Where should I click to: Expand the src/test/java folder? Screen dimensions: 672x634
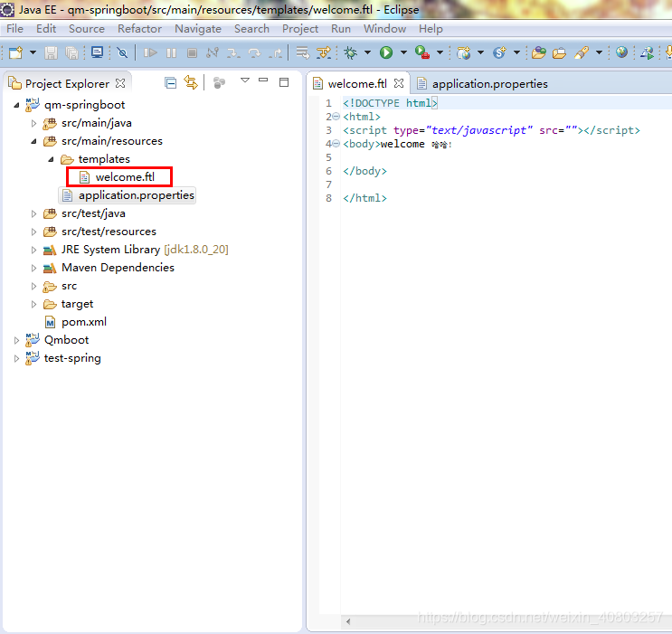[33, 214]
